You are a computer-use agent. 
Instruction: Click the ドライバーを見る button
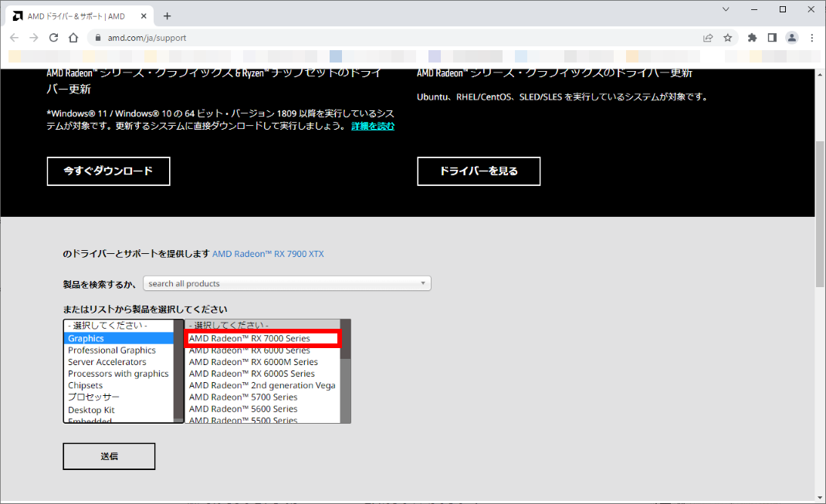pos(479,171)
